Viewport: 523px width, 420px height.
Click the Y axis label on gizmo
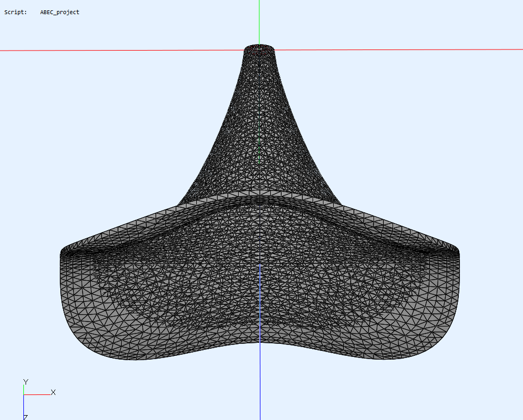(26, 381)
